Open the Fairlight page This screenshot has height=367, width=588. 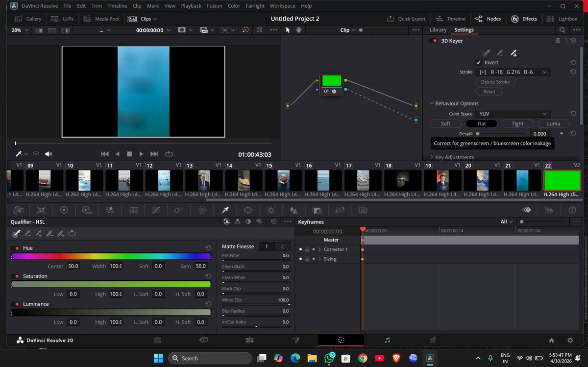tap(387, 340)
